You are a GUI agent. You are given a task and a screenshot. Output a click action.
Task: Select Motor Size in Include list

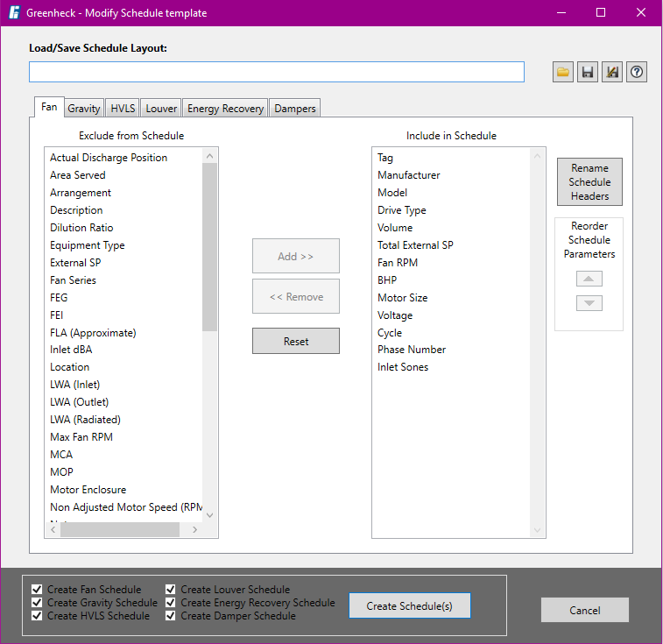tap(403, 297)
